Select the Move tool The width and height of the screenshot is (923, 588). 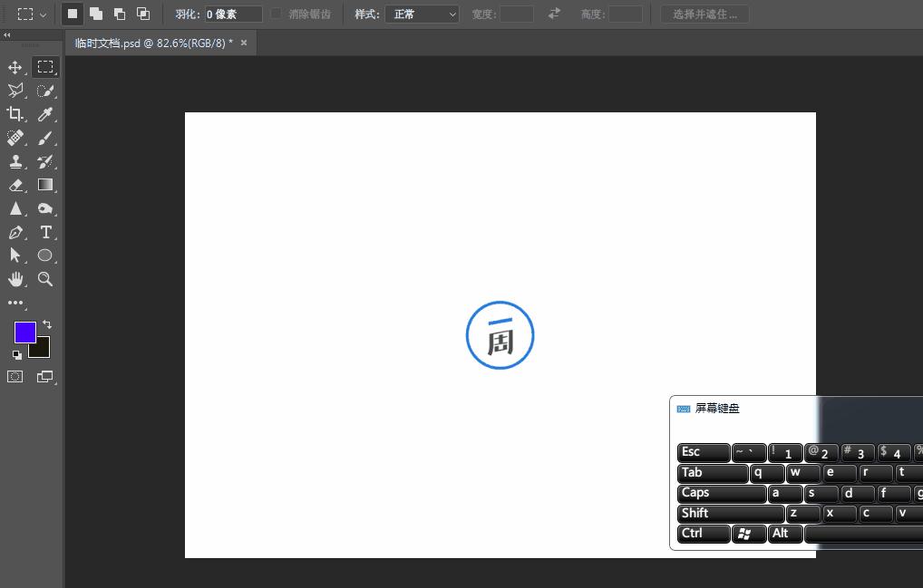pos(15,68)
